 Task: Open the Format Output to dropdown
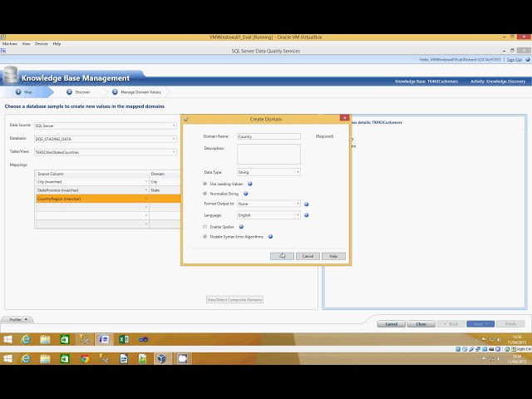[268, 204]
